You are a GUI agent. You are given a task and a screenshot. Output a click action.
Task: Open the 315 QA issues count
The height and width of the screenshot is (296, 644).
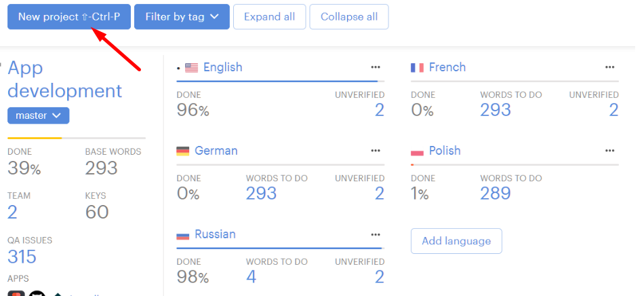pos(22,257)
